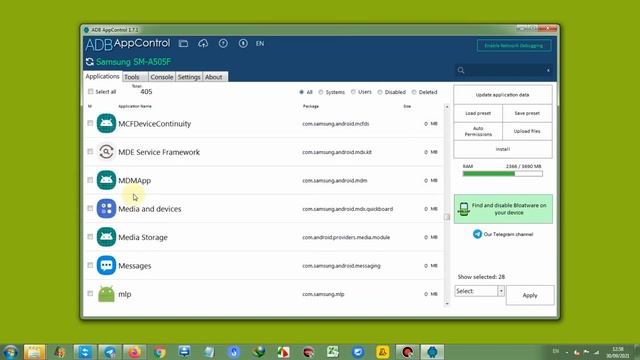Click scroll up arrow of app list
The height and width of the screenshot is (360, 640).
click(x=447, y=107)
